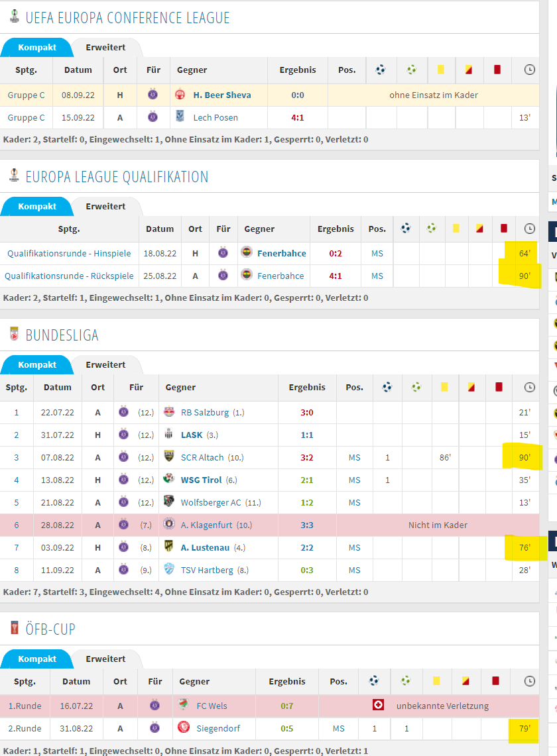Open LASK opponent link

(192, 435)
